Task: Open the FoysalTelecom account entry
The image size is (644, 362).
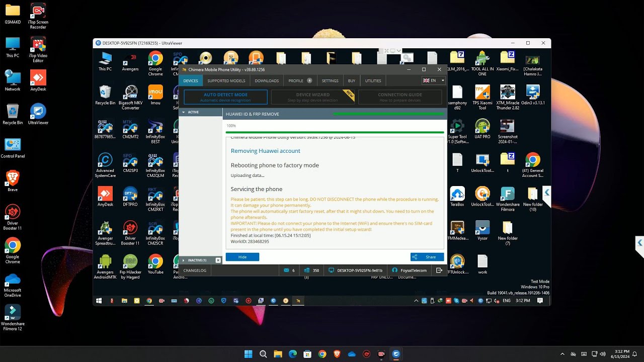Action: pos(410,270)
